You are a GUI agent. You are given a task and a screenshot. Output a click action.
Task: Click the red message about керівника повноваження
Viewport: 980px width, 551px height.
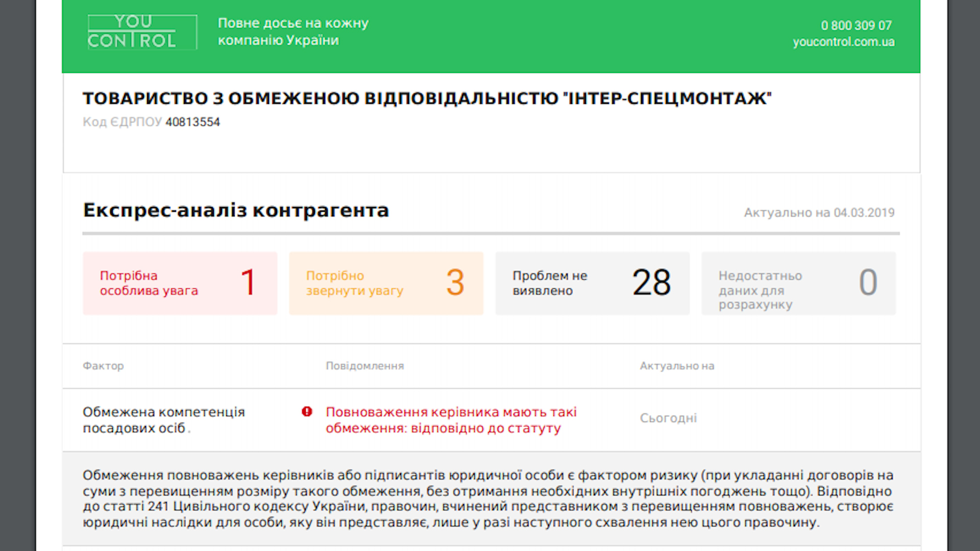tap(451, 420)
